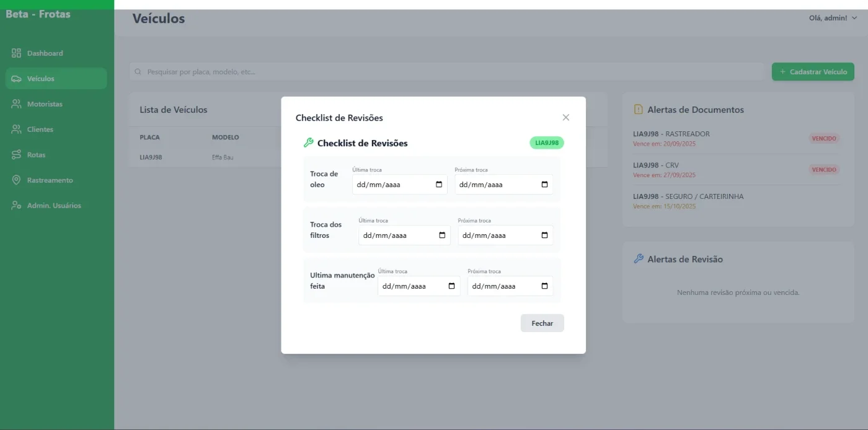Click the 'Vence em: 15/10/2025' date text
This screenshot has height=430, width=868.
tap(664, 206)
